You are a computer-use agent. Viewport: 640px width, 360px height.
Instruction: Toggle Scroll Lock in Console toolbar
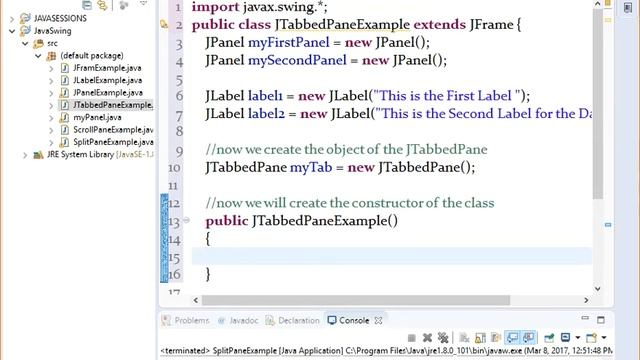point(480,338)
